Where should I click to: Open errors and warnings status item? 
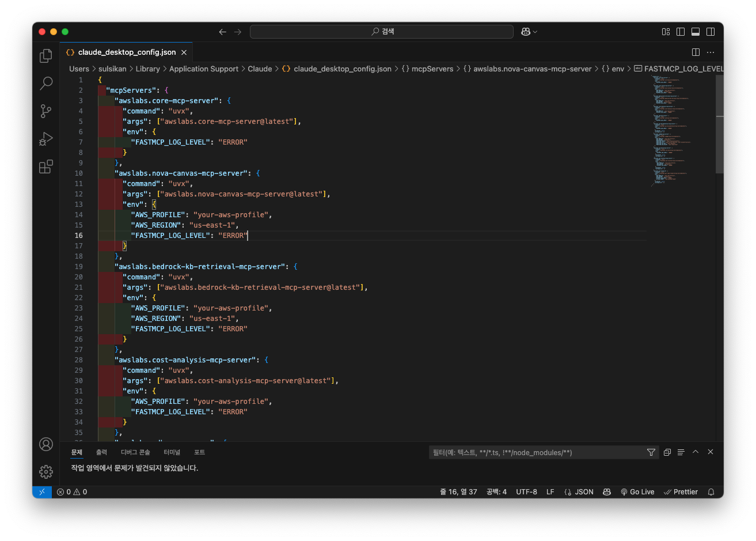[72, 492]
